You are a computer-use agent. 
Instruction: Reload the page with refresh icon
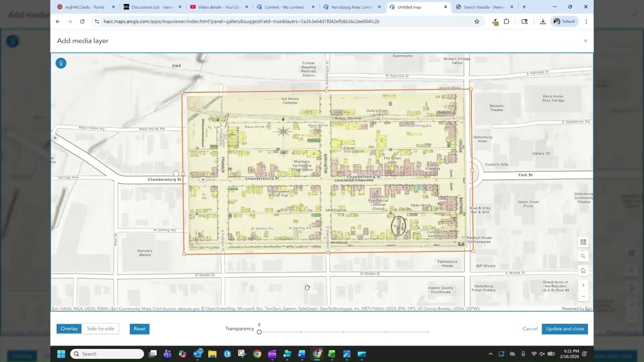point(82,22)
